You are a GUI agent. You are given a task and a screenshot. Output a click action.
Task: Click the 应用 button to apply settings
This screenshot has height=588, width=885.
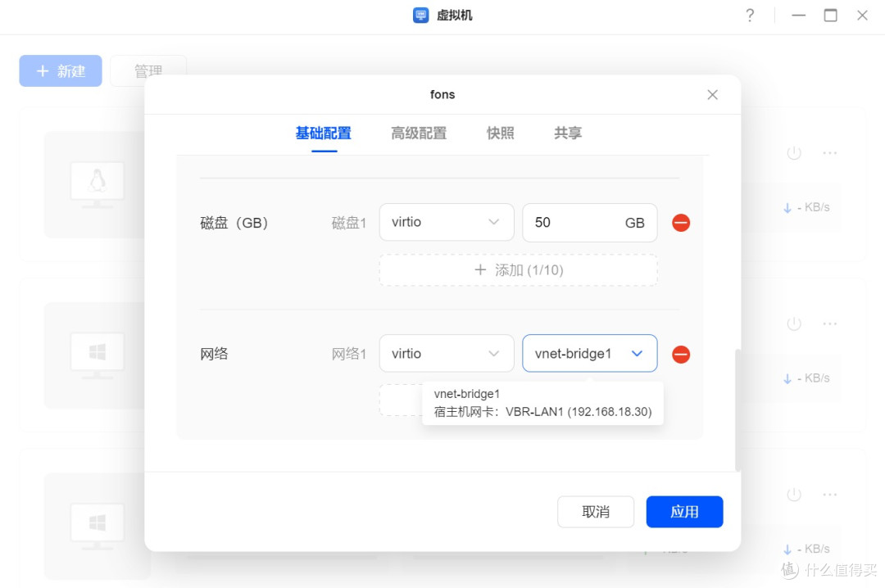tap(684, 512)
